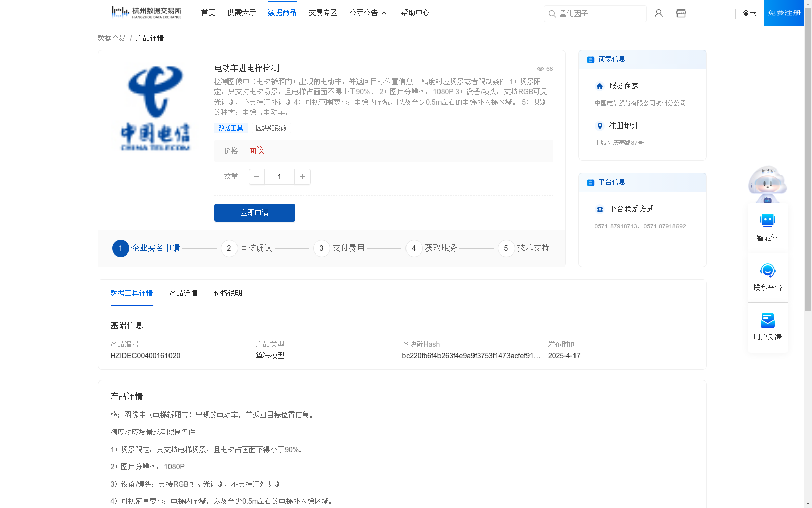Open the store icon in header
Viewport: 812px width, 508px height.
[x=681, y=13]
